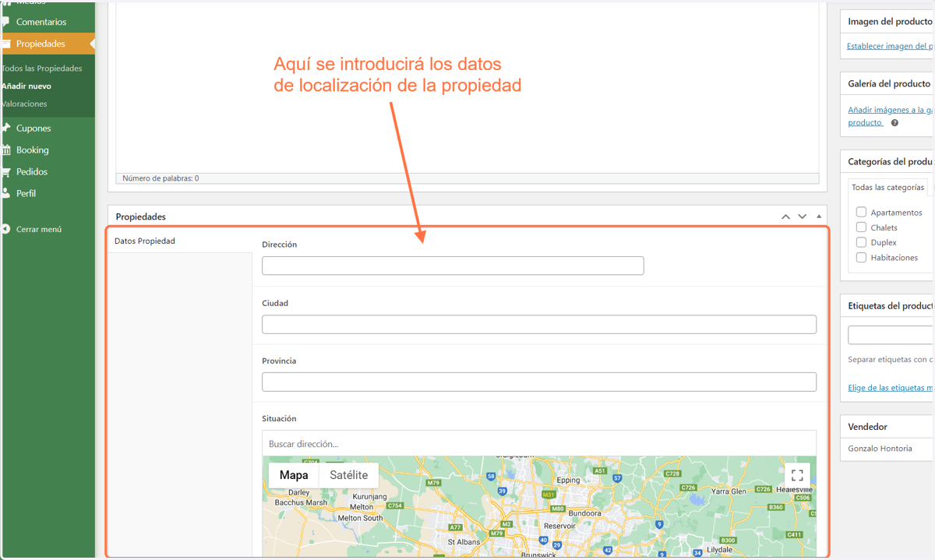Focus the Provincia input field
The image size is (935, 560).
(x=539, y=382)
